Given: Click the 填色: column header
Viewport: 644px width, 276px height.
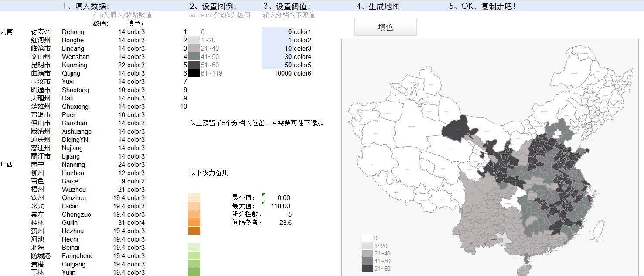Looking at the screenshot, I should (136, 24).
